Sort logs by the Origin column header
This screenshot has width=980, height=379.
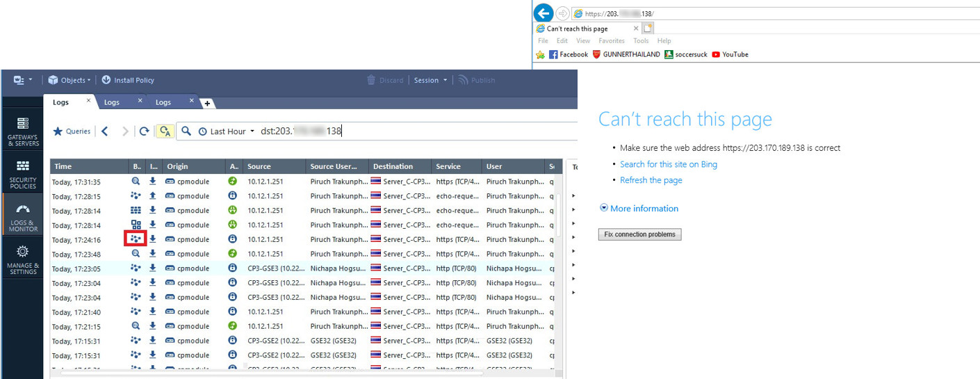(x=195, y=166)
